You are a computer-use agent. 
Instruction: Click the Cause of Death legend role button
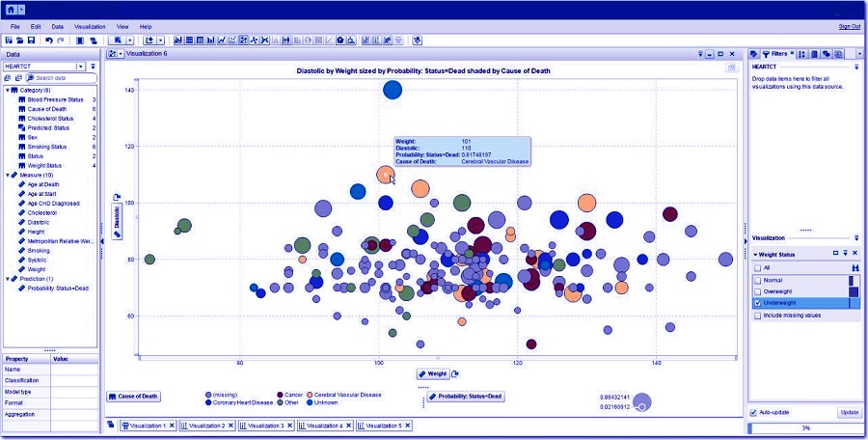(x=133, y=397)
